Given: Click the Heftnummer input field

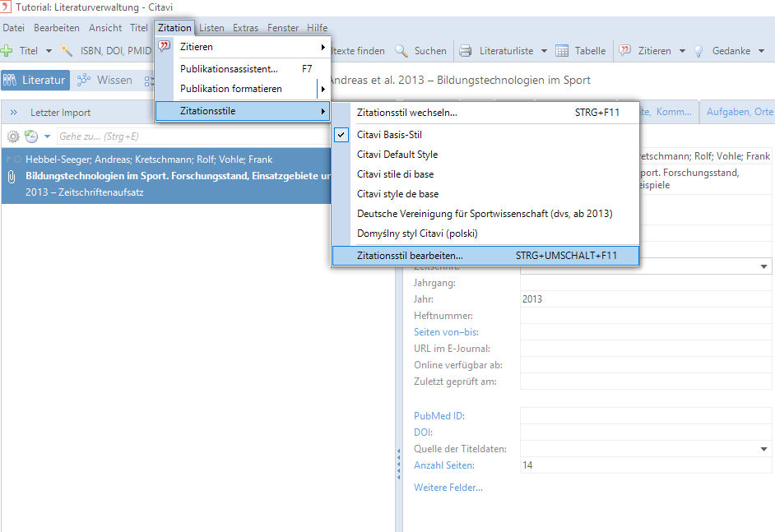Looking at the screenshot, I should tap(646, 316).
